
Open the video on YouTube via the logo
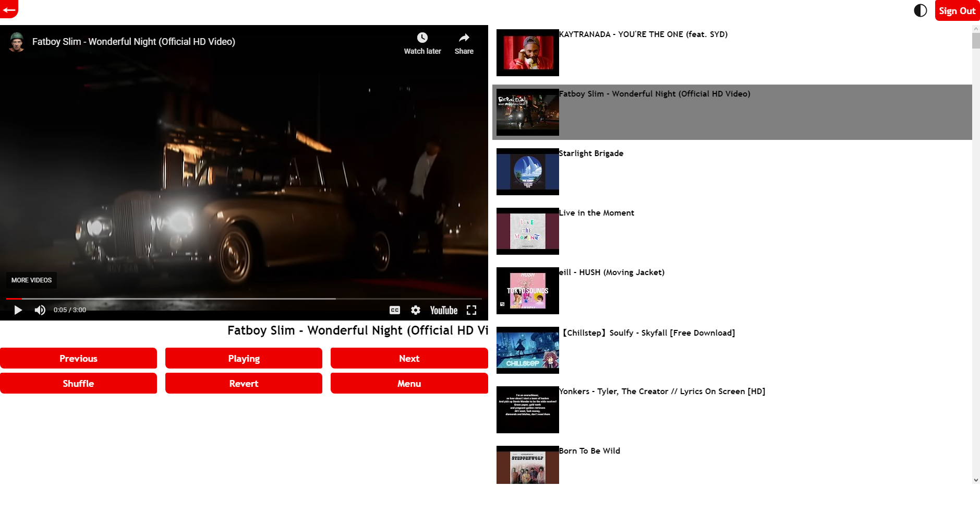(444, 310)
